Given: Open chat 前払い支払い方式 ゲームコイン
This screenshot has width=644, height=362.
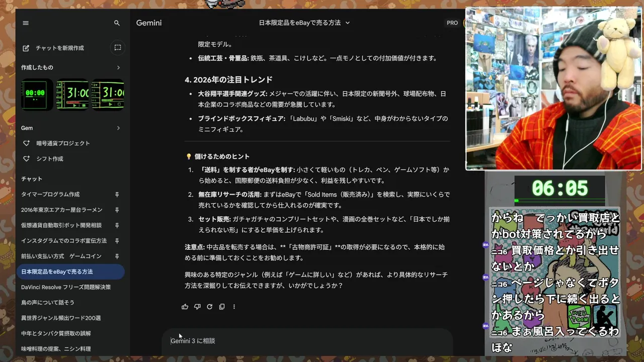Looking at the screenshot, I should click(61, 256).
